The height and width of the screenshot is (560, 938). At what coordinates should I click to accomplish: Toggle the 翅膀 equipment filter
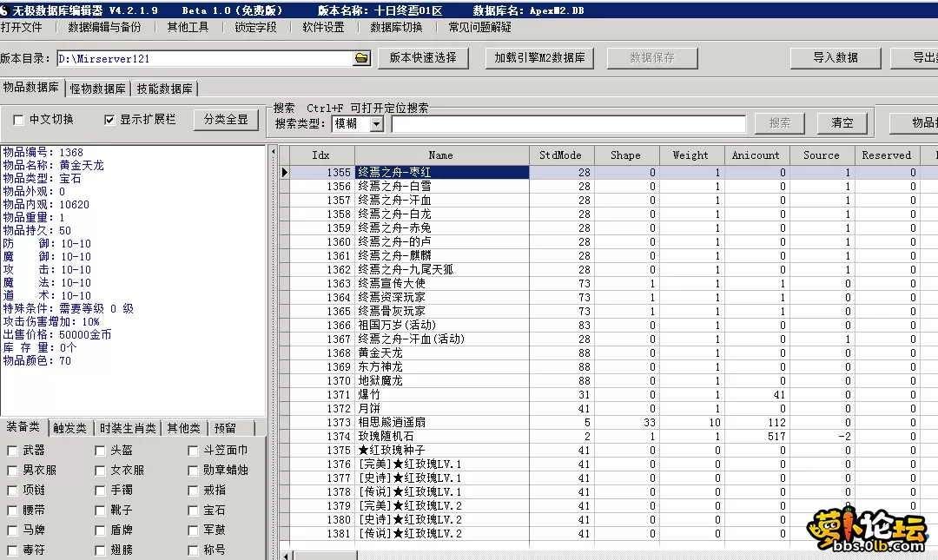click(101, 550)
